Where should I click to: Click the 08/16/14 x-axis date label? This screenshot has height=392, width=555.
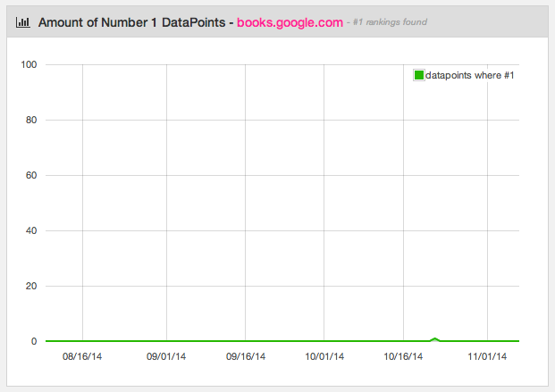tap(82, 356)
